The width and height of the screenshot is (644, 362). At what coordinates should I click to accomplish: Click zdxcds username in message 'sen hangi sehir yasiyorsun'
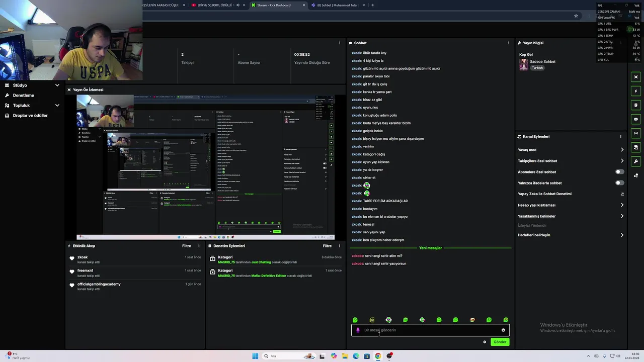[x=357, y=263]
